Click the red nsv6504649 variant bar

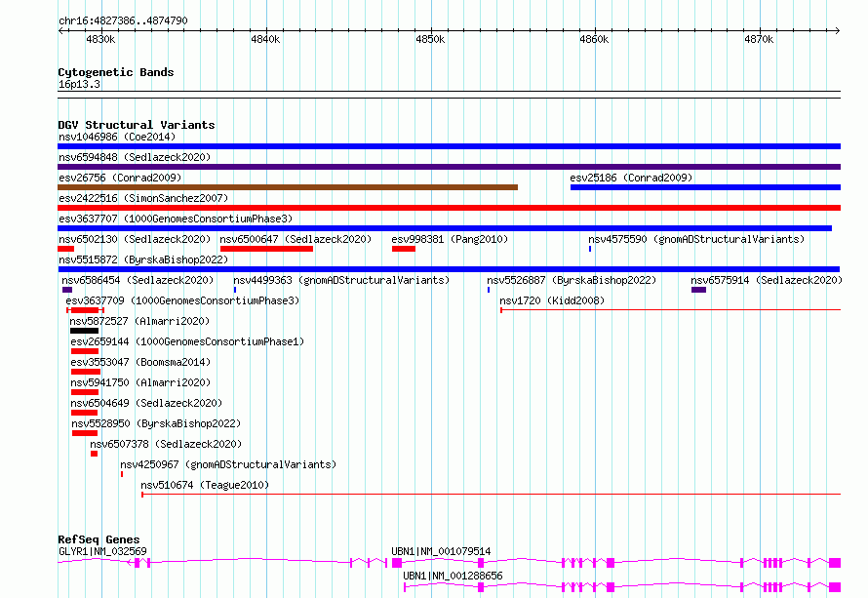pos(84,413)
